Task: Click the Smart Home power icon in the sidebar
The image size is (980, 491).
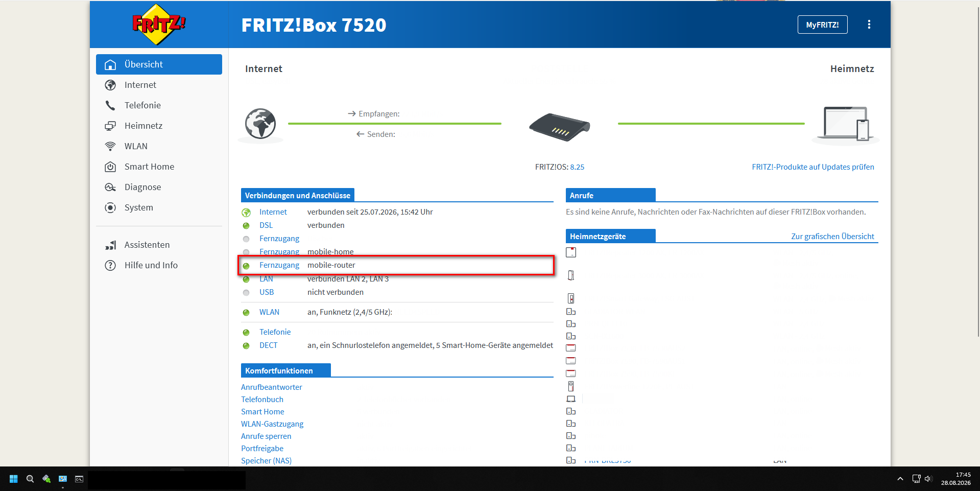Action: (x=110, y=167)
